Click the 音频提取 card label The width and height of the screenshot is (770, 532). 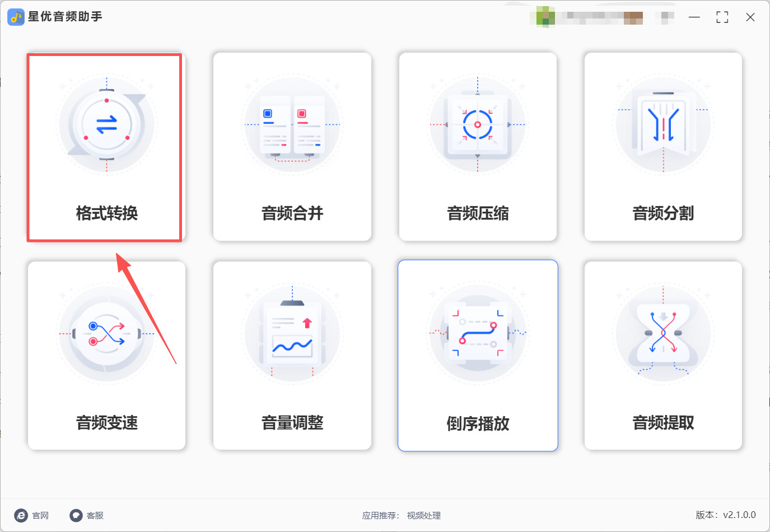[663, 423]
